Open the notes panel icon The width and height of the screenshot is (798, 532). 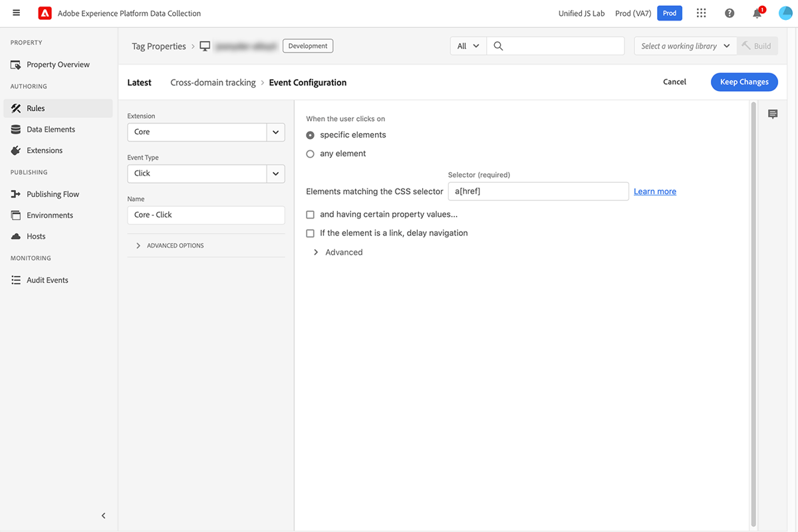pyautogui.click(x=772, y=114)
